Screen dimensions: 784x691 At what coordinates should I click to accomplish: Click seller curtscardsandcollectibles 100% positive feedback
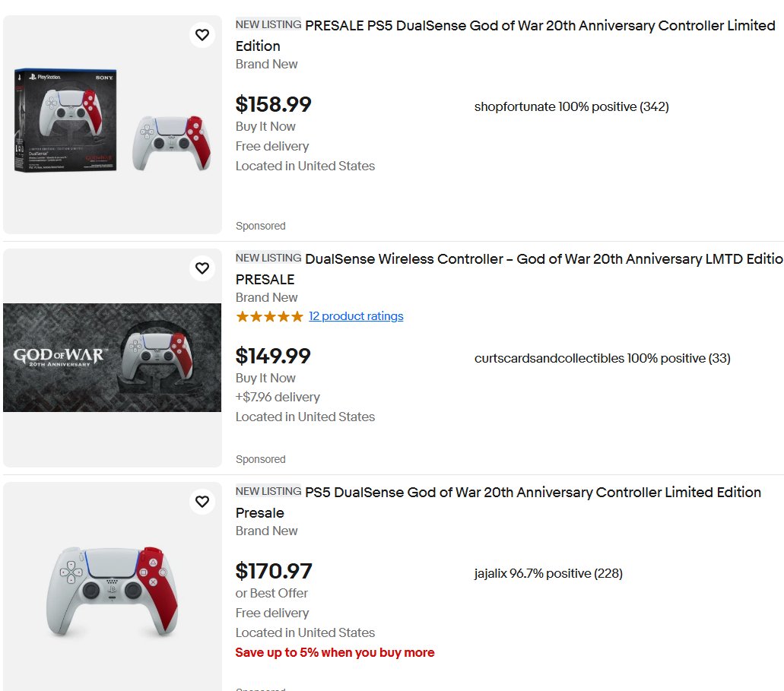[602, 358]
